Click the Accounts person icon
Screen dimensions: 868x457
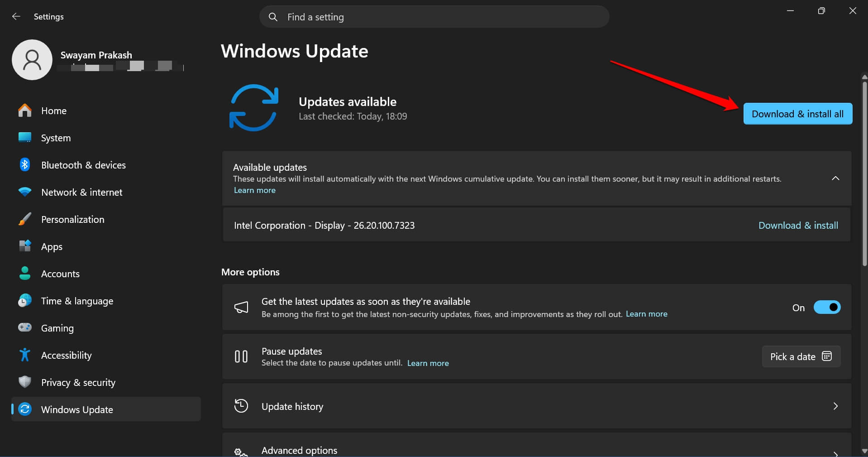tap(25, 273)
